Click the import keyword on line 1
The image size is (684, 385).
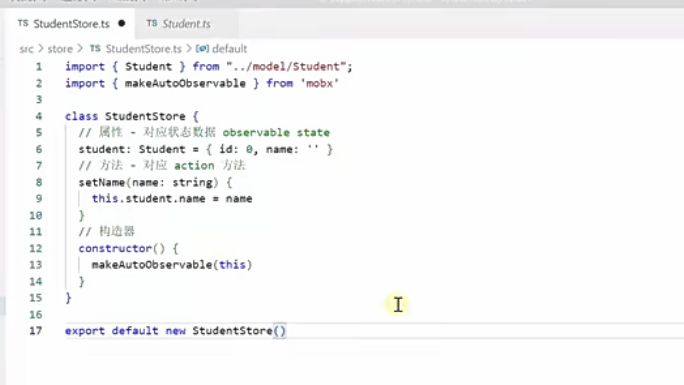click(x=85, y=67)
